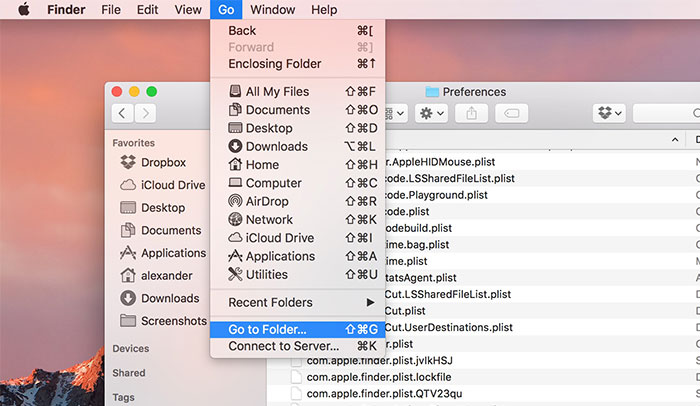Open Downloads in the sidebar
Image resolution: width=700 pixels, height=406 pixels.
coord(160,298)
